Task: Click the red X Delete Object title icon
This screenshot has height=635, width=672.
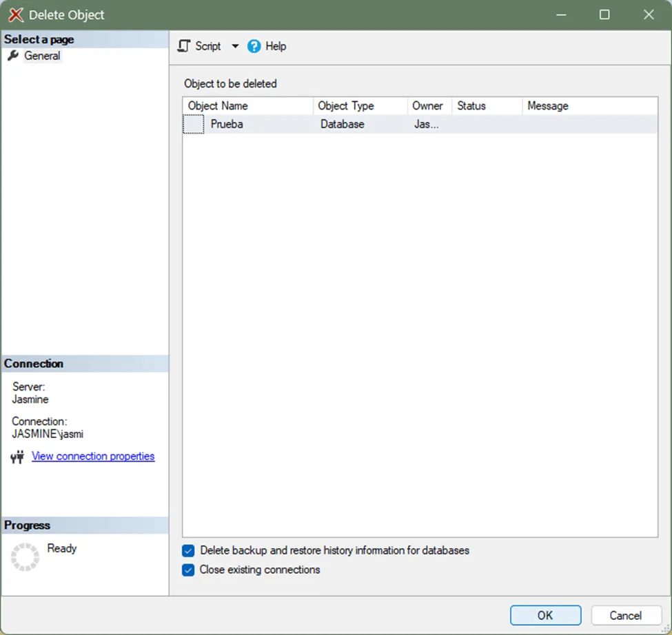Action: pos(15,14)
